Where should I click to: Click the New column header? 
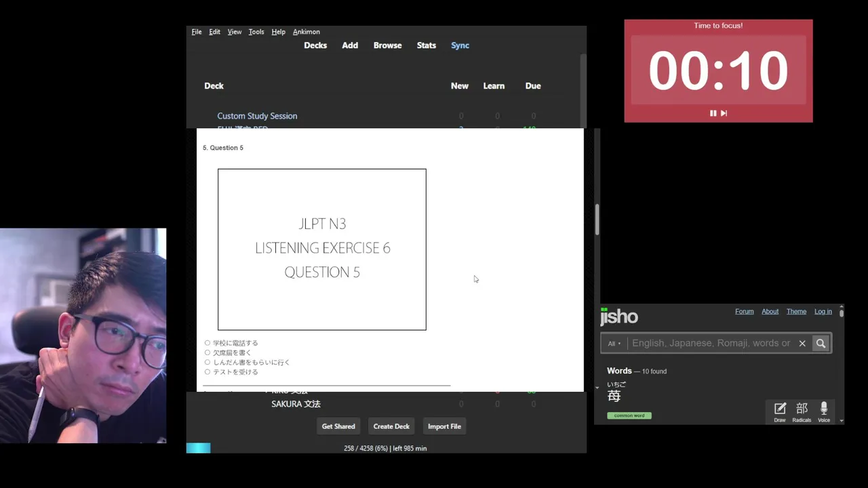tap(460, 86)
